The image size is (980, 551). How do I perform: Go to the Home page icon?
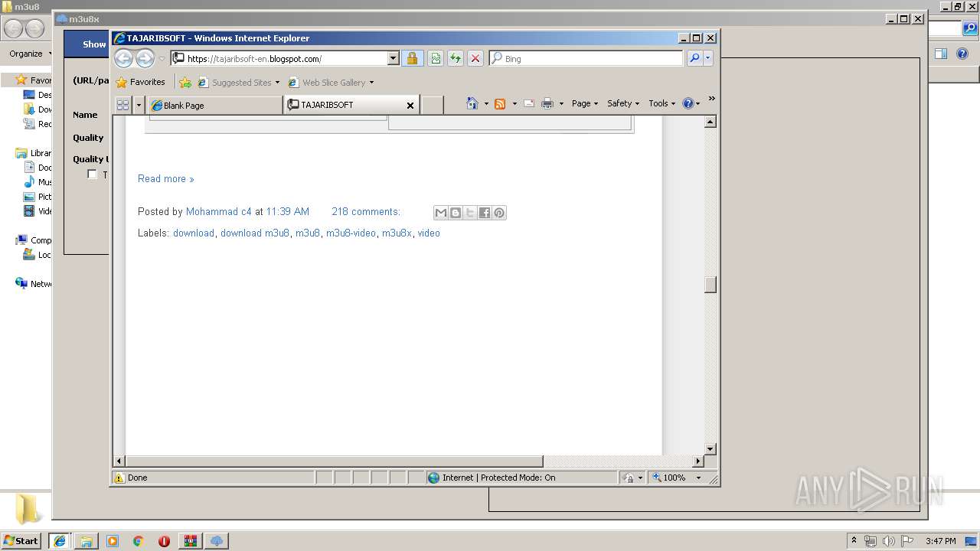(472, 103)
